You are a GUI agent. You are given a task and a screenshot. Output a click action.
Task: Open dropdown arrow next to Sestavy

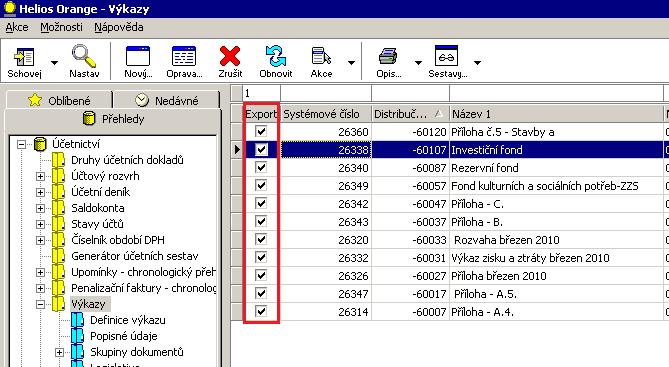(x=477, y=63)
